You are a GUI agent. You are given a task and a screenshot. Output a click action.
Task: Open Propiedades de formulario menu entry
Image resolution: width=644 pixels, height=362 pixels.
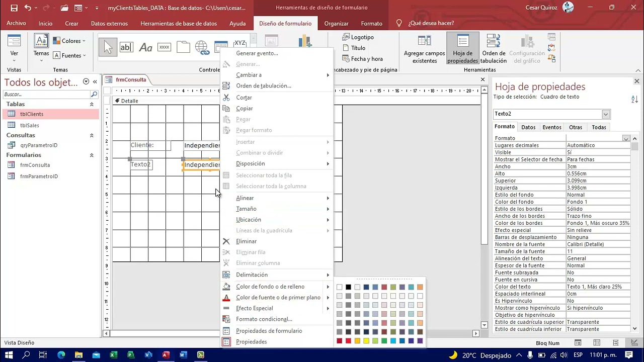277,331
